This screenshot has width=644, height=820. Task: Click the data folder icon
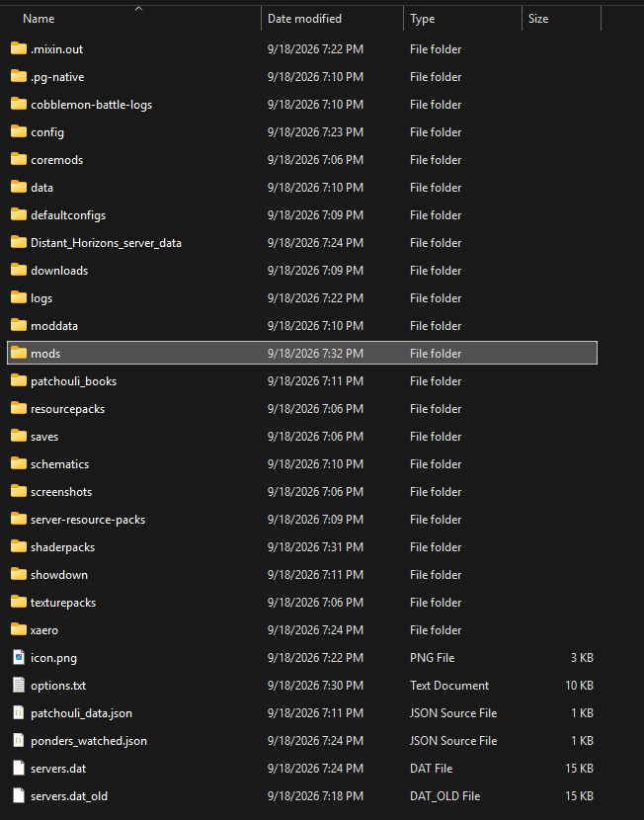tap(19, 188)
